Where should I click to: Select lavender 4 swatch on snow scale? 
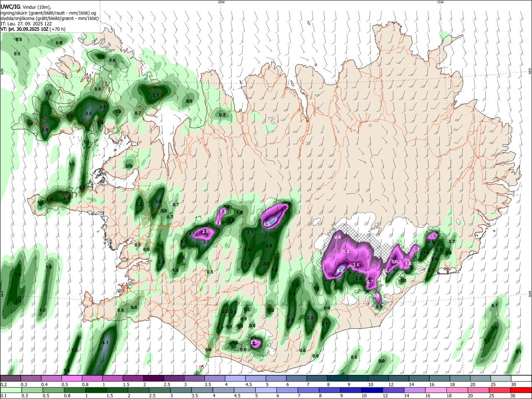[235, 378]
